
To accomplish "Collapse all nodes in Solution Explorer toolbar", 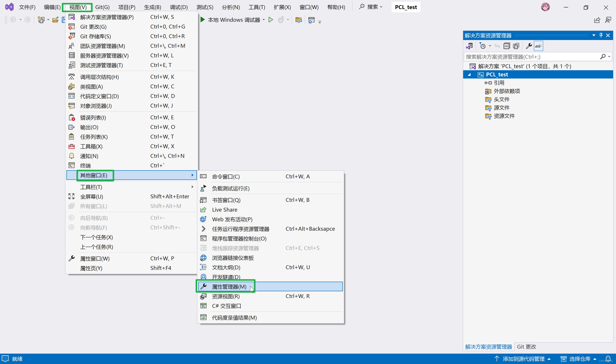I will tap(506, 46).
